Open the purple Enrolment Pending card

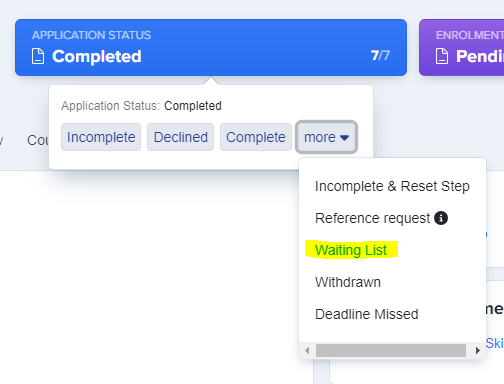coord(461,47)
